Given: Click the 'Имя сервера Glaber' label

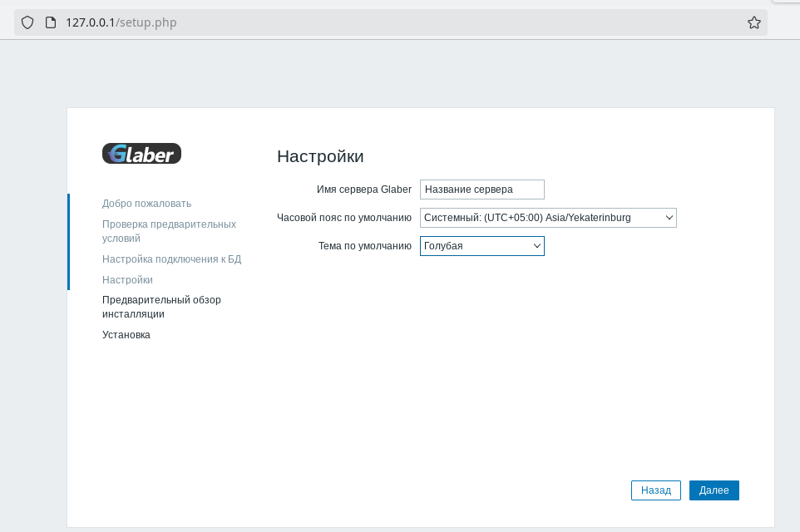Looking at the screenshot, I should (363, 190).
